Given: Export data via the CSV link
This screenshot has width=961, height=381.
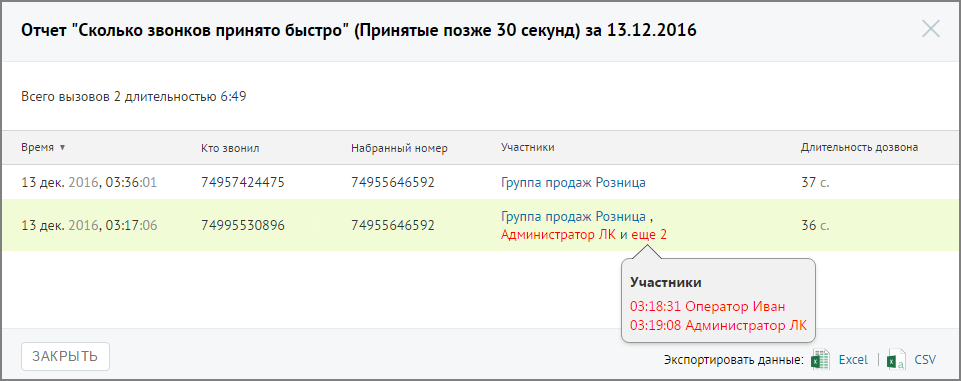Looking at the screenshot, I should (x=925, y=360).
